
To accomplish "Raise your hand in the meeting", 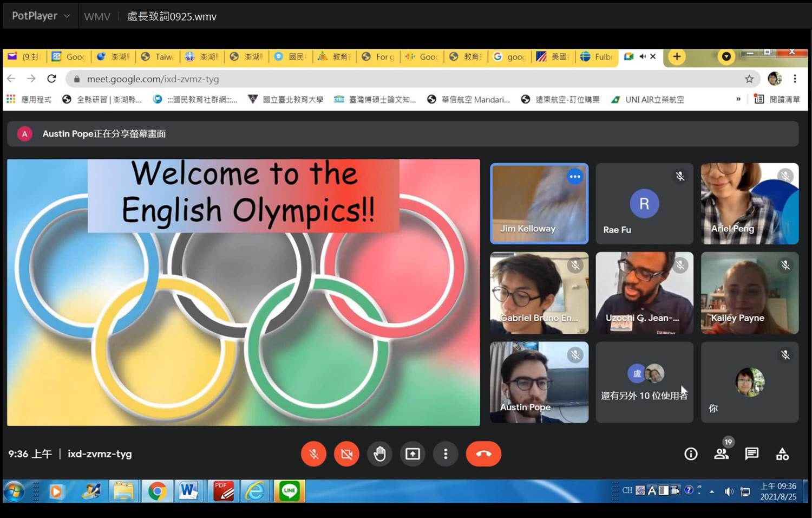I will point(379,454).
